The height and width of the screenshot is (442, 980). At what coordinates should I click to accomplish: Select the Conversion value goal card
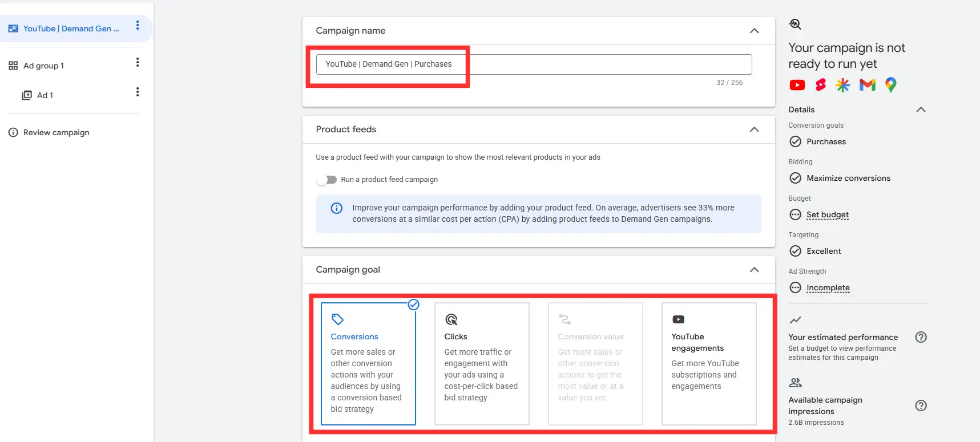(x=595, y=364)
